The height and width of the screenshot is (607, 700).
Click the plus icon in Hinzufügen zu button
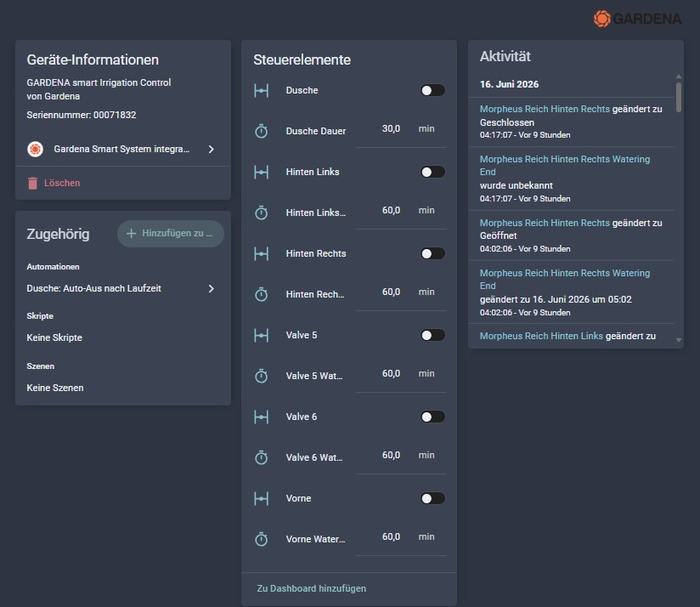pos(131,233)
